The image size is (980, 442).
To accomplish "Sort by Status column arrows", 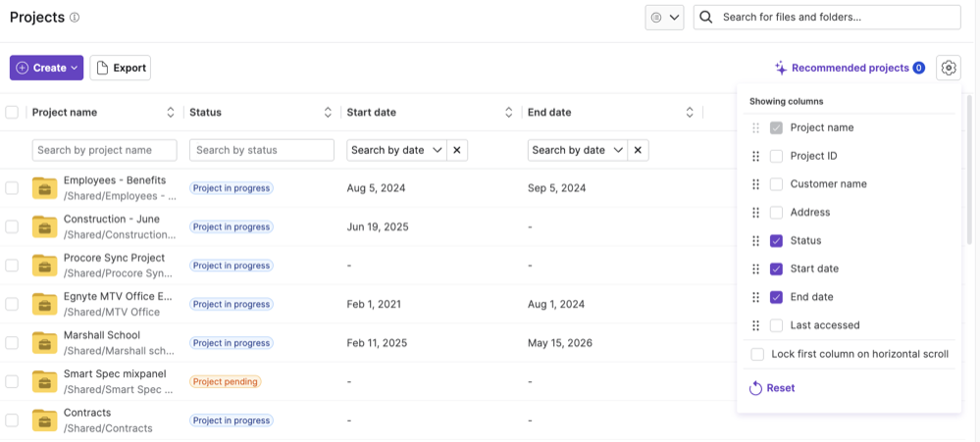I will click(x=328, y=113).
